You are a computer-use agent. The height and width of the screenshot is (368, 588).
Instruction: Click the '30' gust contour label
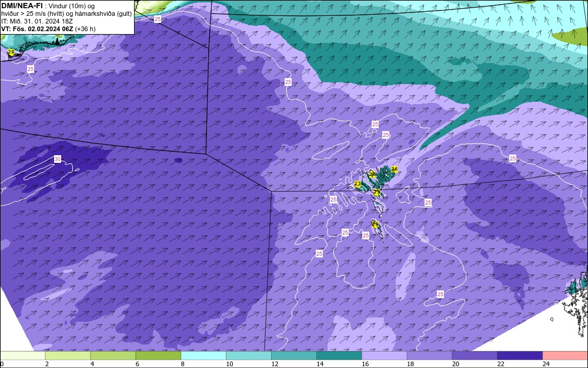click(58, 159)
